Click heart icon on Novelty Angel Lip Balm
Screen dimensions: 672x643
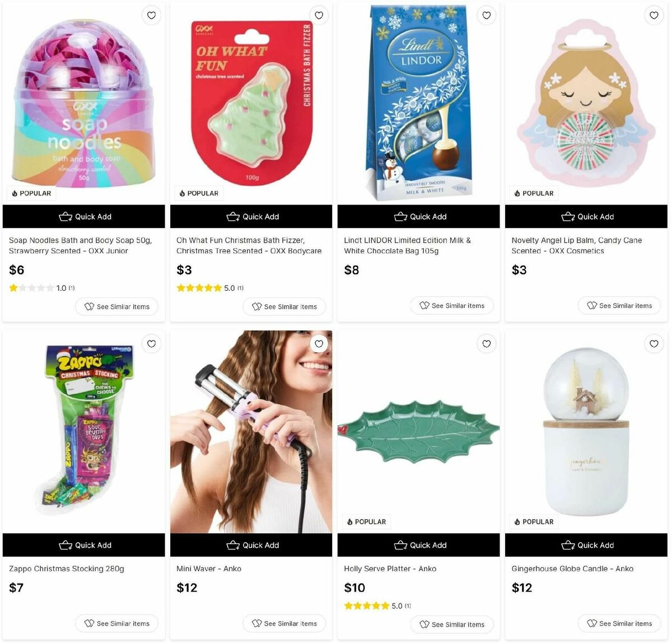click(654, 16)
